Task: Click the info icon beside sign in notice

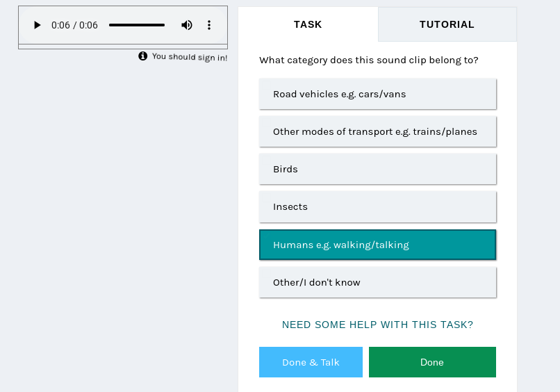Action: click(x=143, y=56)
